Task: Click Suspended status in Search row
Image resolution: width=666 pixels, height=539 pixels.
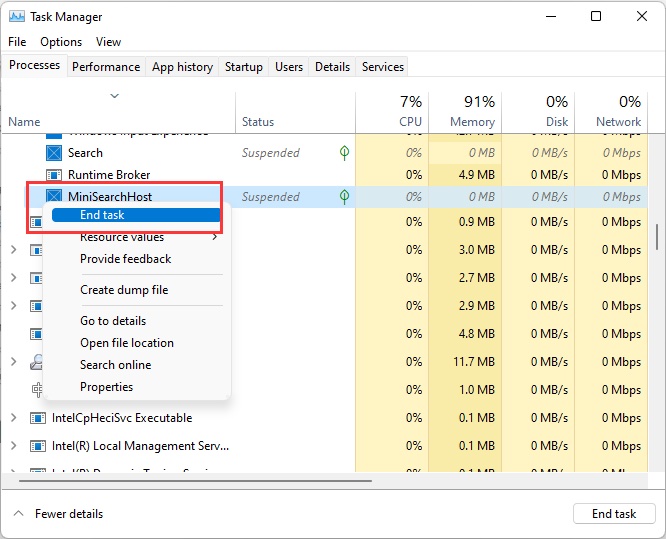Action: tap(271, 153)
